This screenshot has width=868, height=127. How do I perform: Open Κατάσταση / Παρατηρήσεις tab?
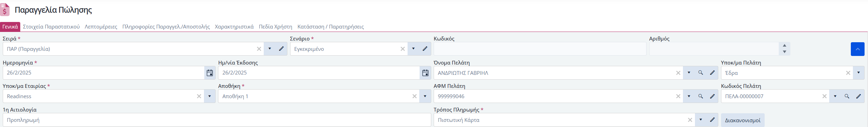[x=331, y=26]
